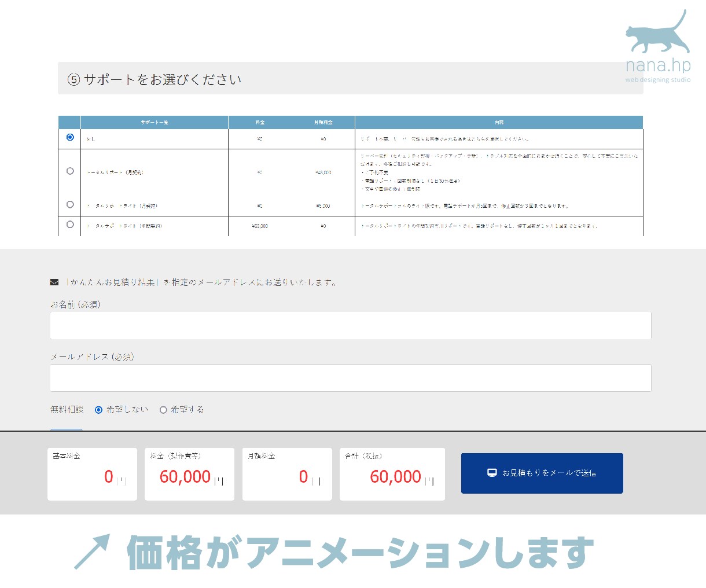Click the トータルサポートライト（年間契約） plan name
This screenshot has height=588, width=706.
[124, 226]
